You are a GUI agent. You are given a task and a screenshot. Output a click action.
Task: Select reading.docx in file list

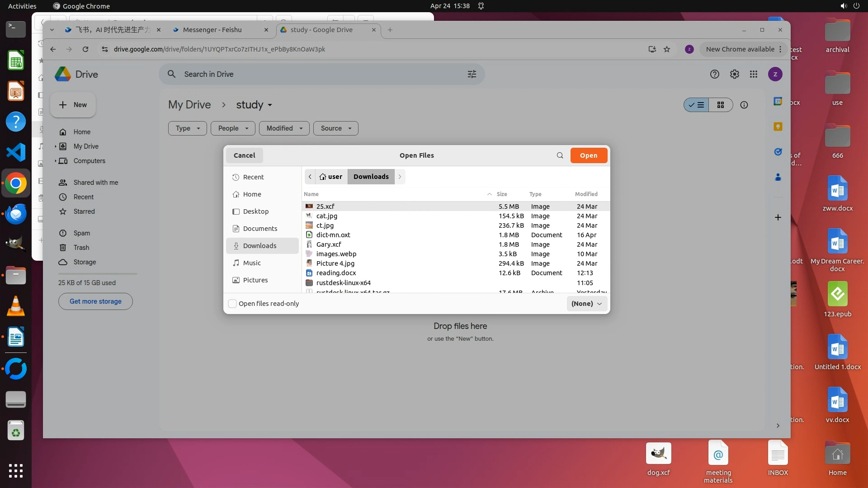(336, 273)
